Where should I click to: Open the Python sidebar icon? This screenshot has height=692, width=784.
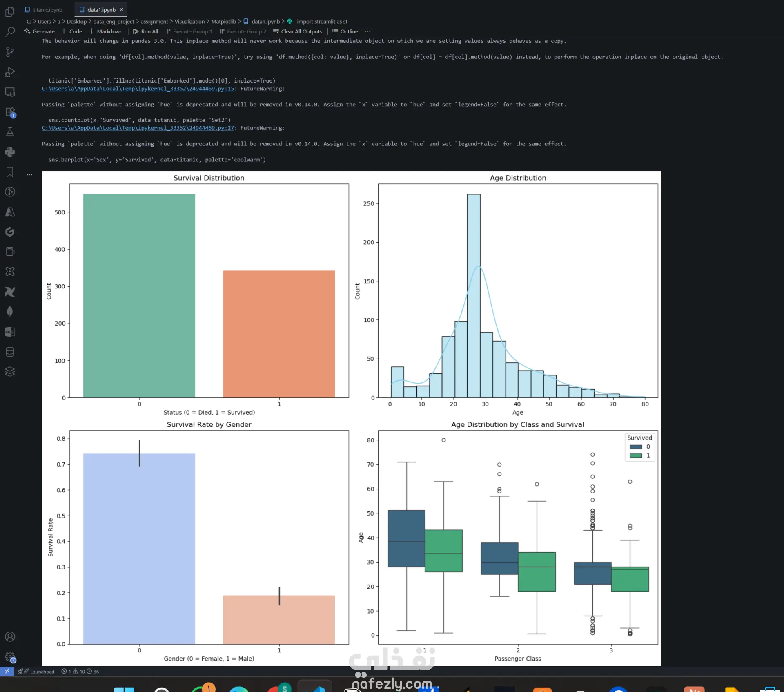click(10, 152)
